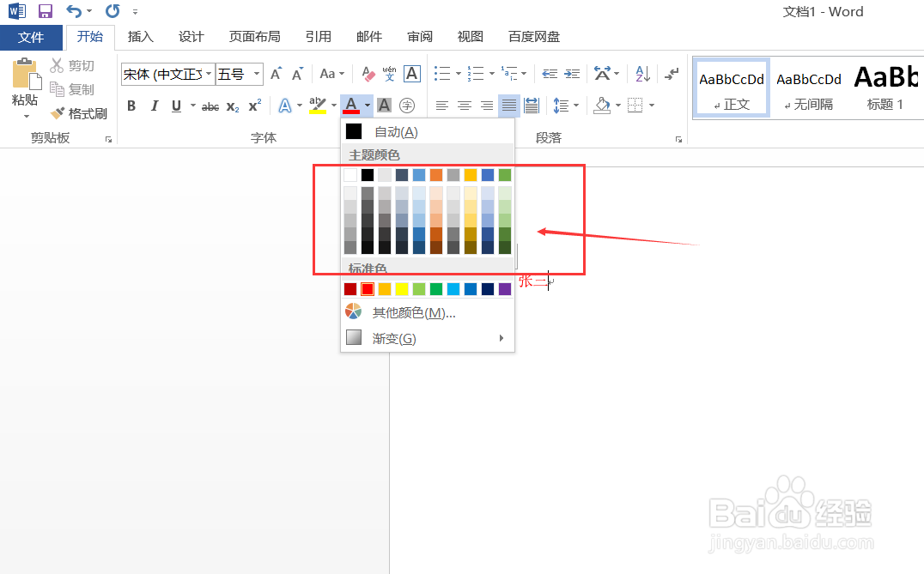
Task: Apply the 正文 style
Action: point(732,89)
